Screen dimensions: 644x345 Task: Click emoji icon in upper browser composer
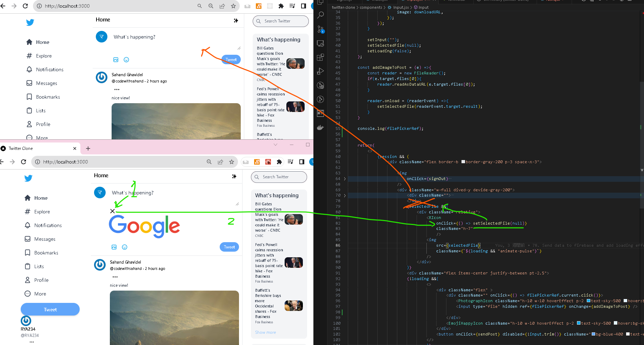[126, 60]
